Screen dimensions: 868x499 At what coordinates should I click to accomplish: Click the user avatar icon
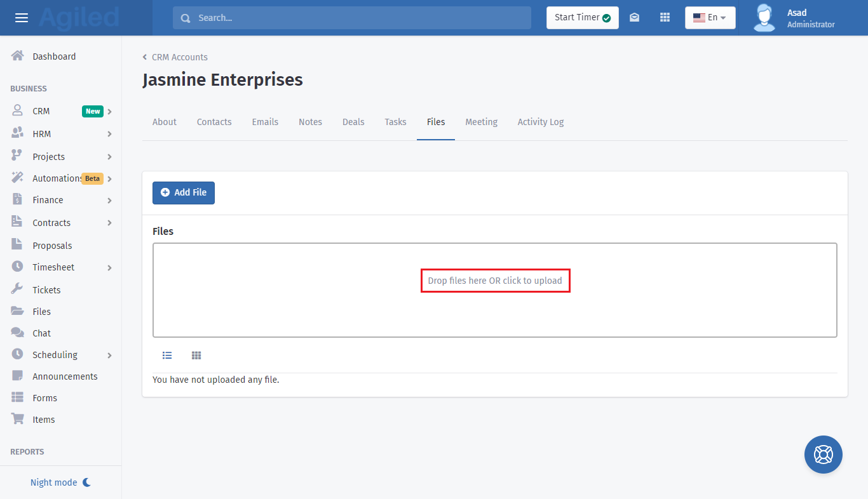pyautogui.click(x=764, y=18)
